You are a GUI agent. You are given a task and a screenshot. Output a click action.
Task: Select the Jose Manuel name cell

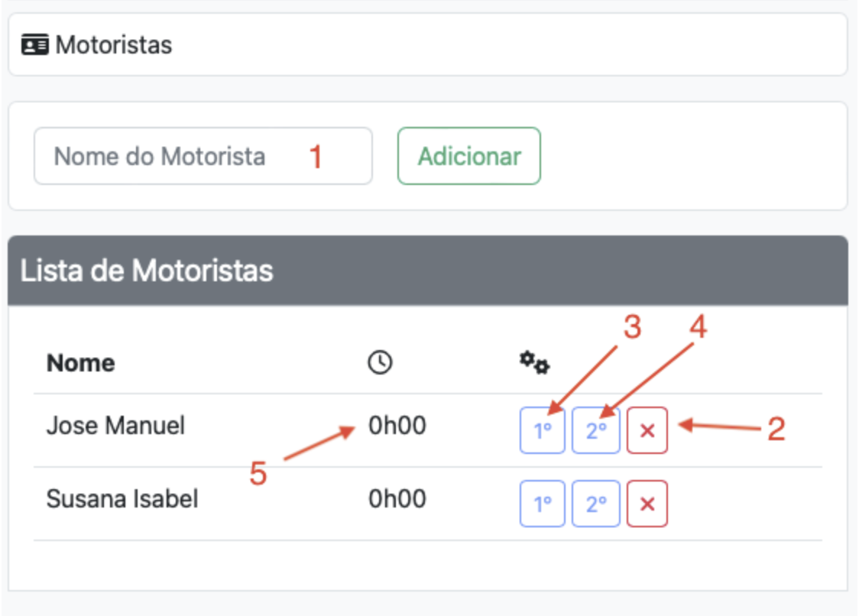(x=115, y=425)
